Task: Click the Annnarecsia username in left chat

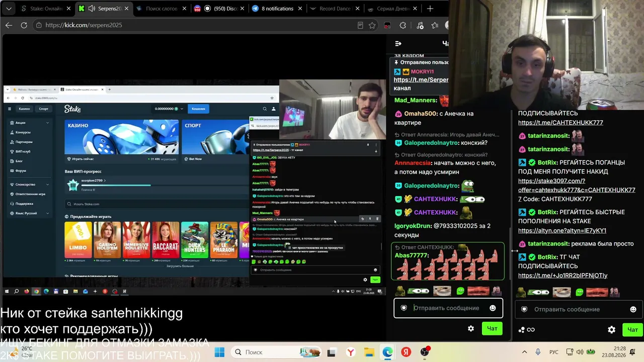Action: [413, 163]
